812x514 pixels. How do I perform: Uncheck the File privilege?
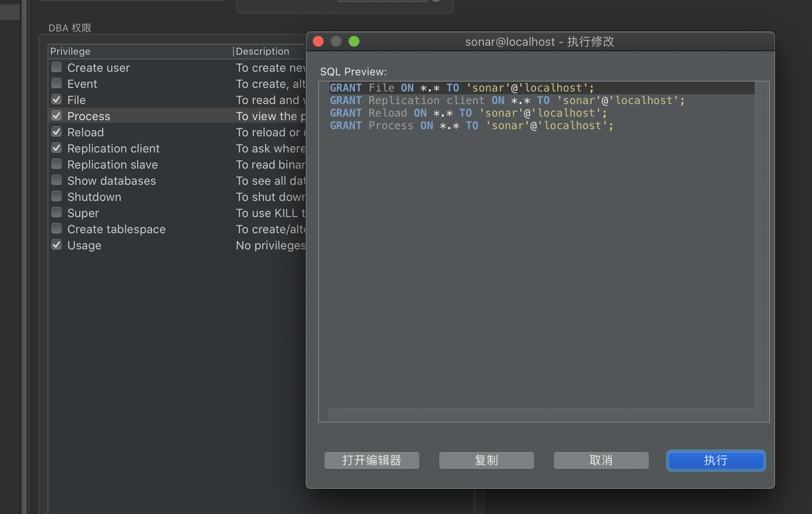(56, 99)
